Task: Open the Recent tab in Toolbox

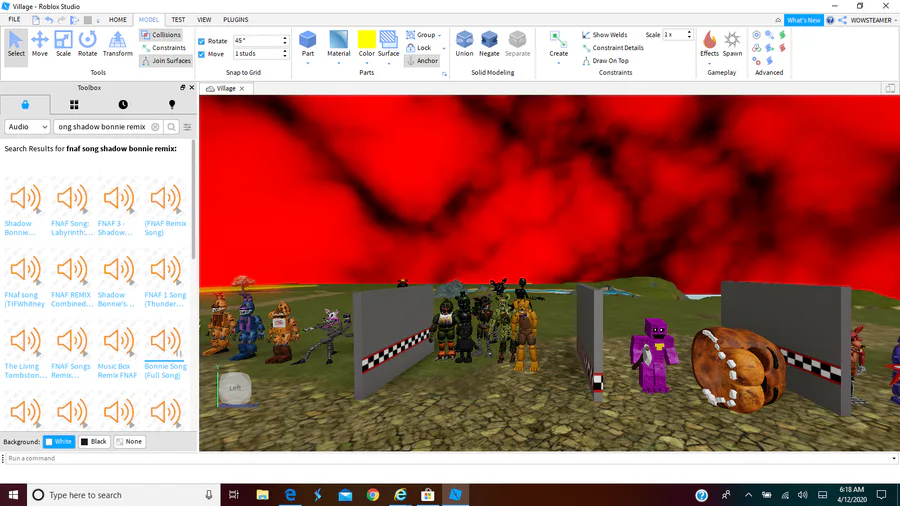Action: coord(123,104)
